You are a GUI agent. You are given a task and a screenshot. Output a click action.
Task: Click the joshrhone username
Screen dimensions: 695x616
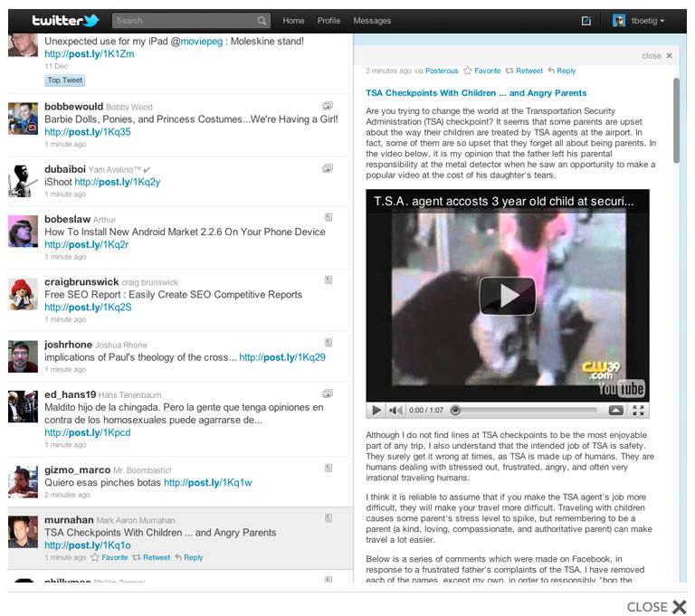(x=68, y=345)
